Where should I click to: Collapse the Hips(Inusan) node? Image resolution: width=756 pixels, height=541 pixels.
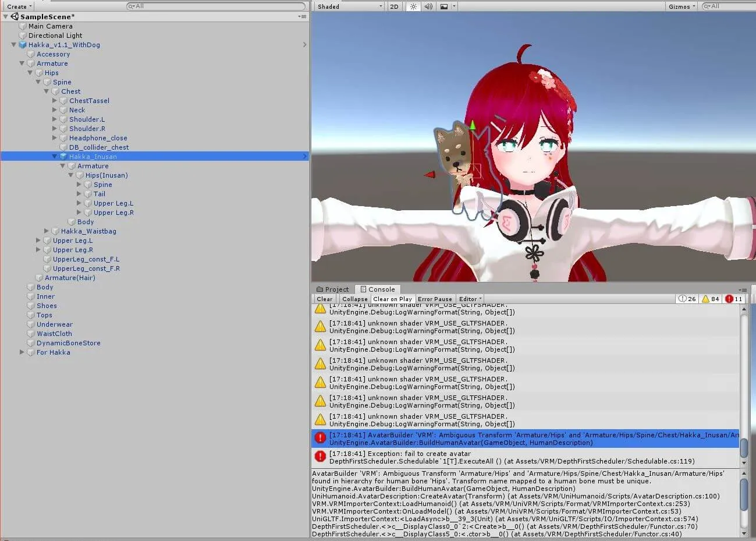[71, 175]
